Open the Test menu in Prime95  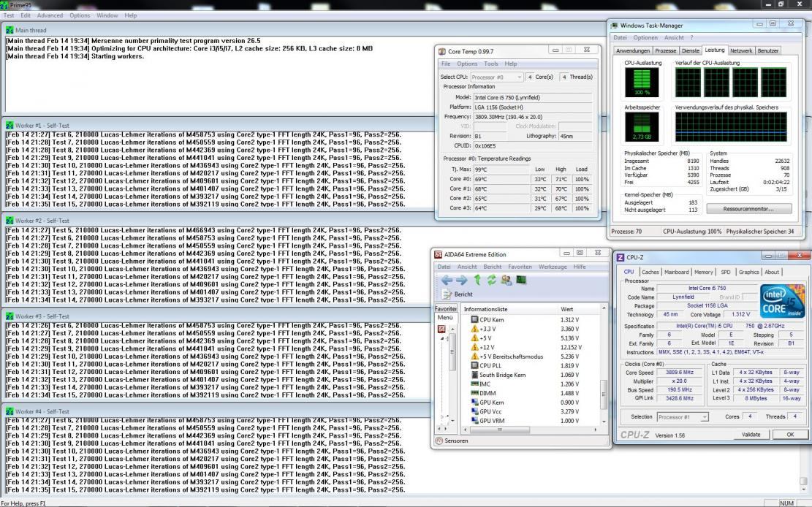[9, 15]
